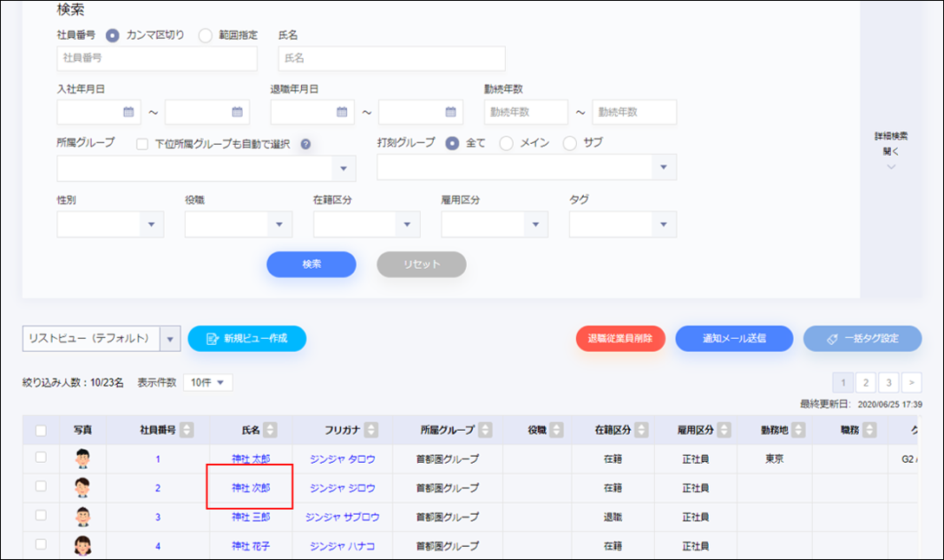Sort table by 社員番号 column
This screenshot has width=944, height=560.
coord(187,430)
